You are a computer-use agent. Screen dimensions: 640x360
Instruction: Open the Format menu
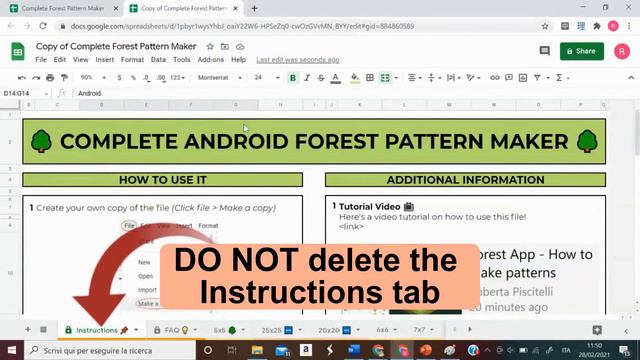tap(132, 60)
